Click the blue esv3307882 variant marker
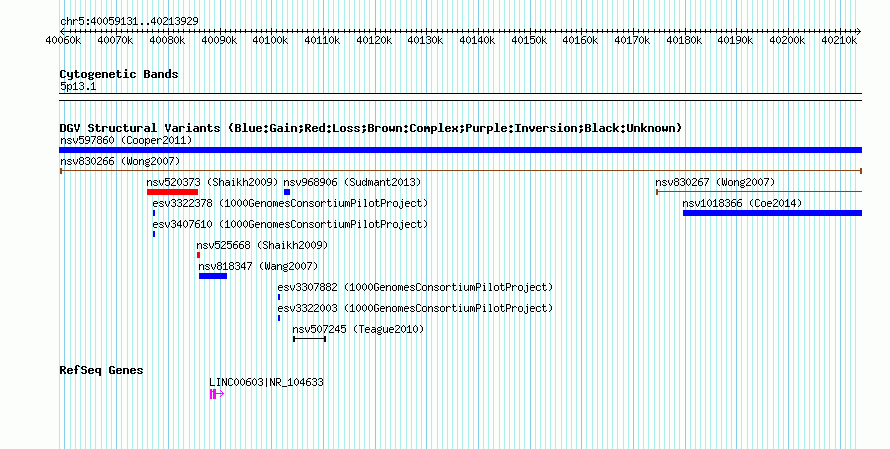This screenshot has width=890, height=449. coord(279,297)
